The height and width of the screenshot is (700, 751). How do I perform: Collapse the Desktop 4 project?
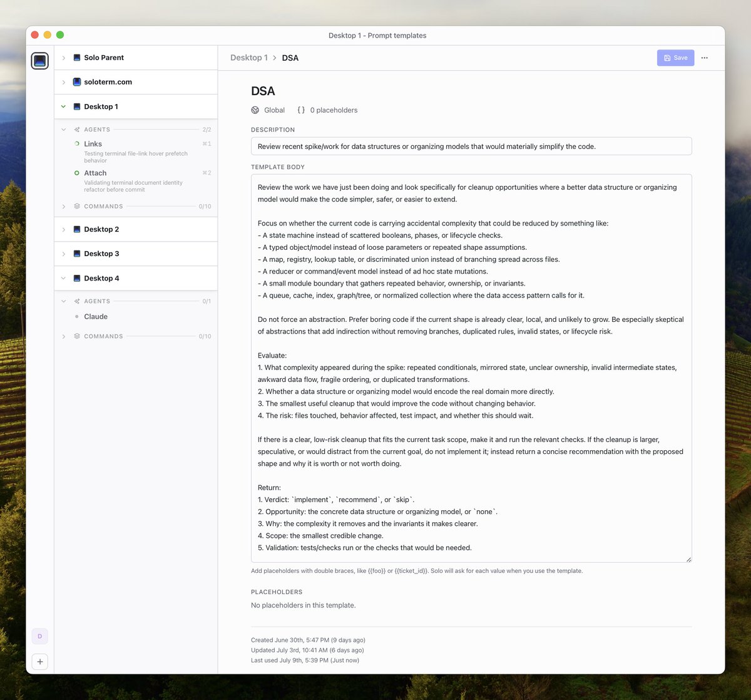pyautogui.click(x=64, y=278)
